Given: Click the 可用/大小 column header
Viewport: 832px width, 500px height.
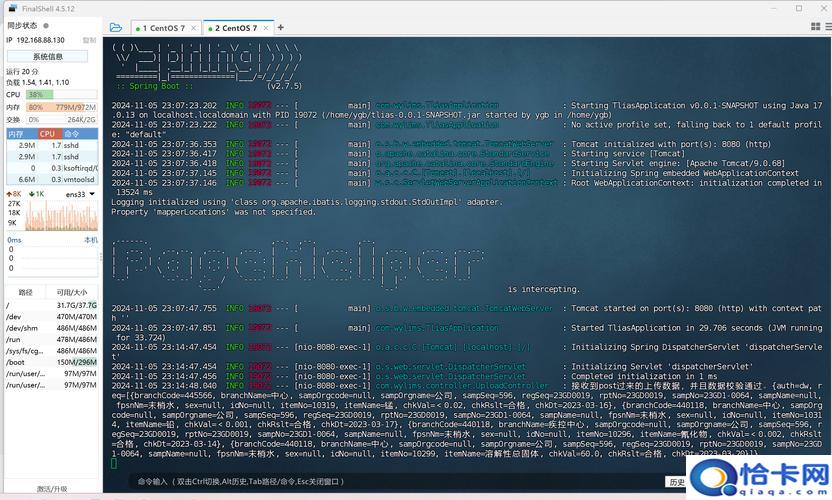Looking at the screenshot, I should (x=72, y=292).
